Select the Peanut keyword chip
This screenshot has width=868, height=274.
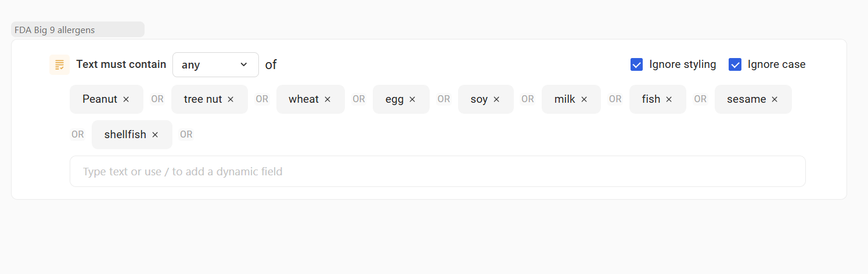[100, 99]
